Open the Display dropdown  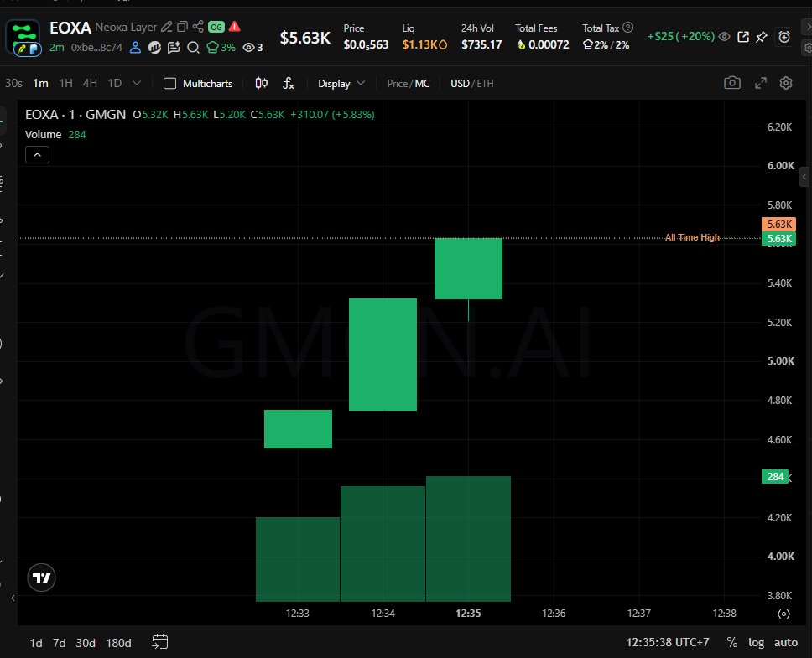[x=341, y=84]
